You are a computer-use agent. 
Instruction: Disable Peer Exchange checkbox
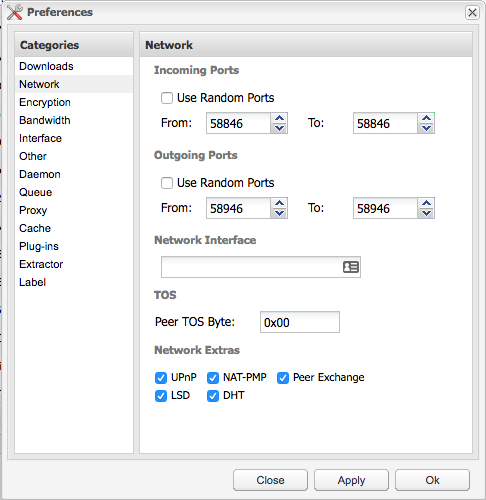pyautogui.click(x=283, y=378)
